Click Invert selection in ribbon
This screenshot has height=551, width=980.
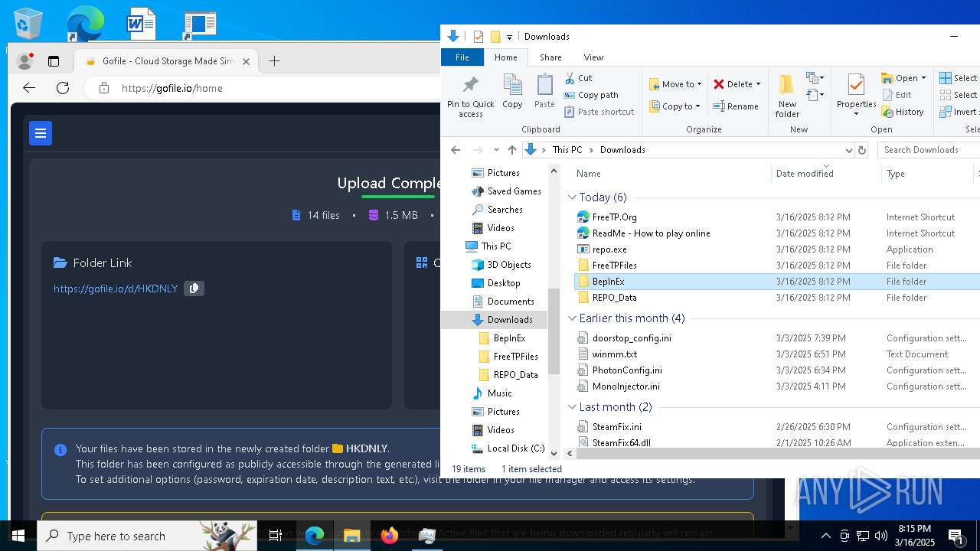(959, 112)
